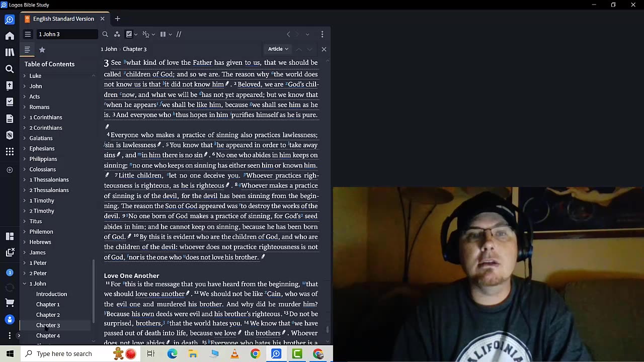Expand the sidebar with the small chevron
The height and width of the screenshot is (362, 644).
pyautogui.click(x=19, y=335)
